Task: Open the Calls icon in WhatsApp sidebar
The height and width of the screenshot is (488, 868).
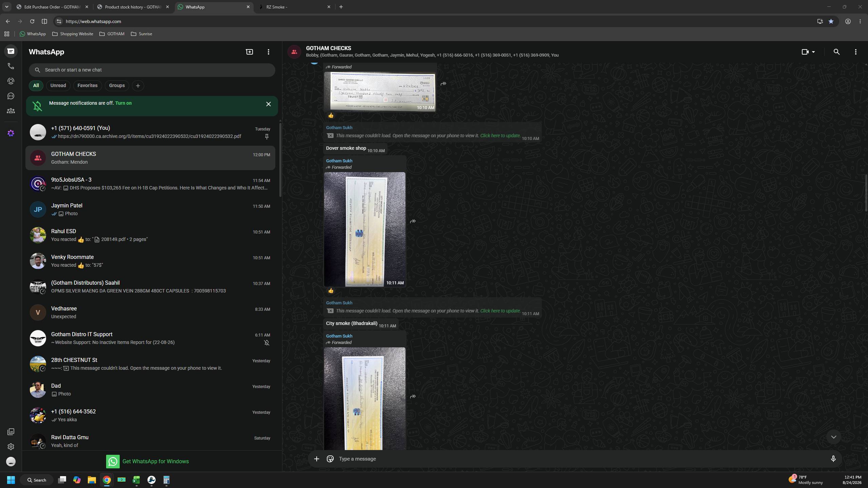Action: tap(11, 66)
